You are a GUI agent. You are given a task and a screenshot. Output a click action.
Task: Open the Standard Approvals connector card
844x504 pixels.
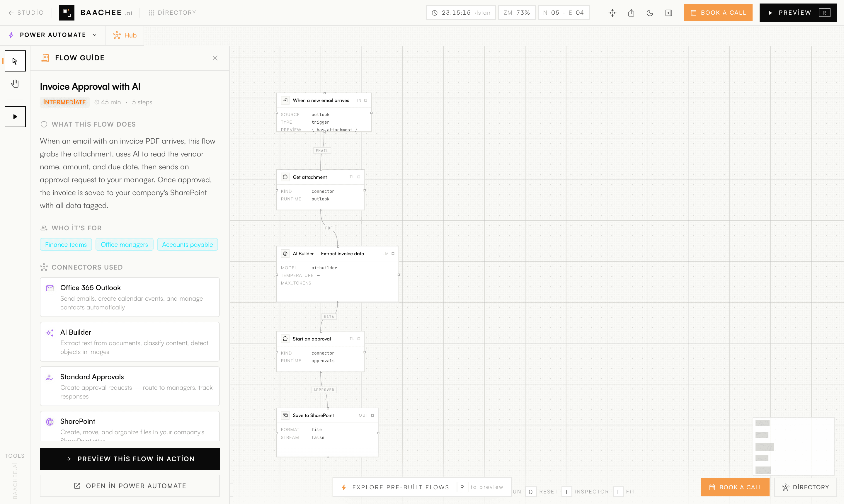coord(130,386)
